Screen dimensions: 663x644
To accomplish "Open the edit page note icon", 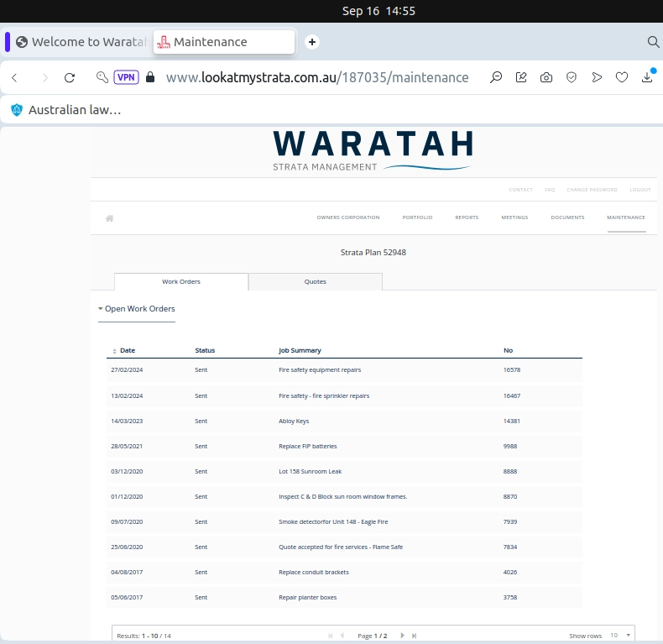I will [x=521, y=77].
